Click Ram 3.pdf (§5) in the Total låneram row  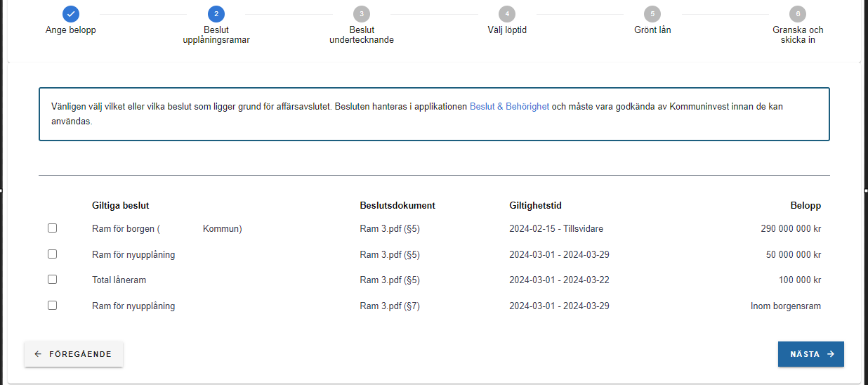(x=389, y=280)
